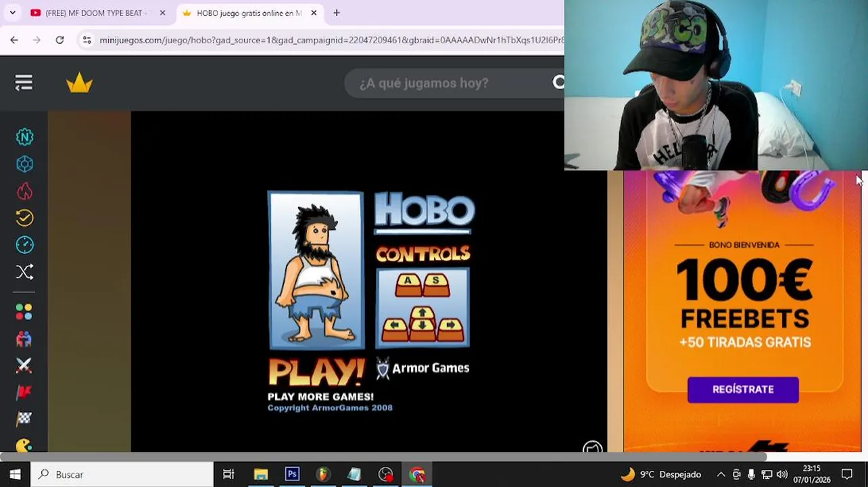Screen dimensions: 868x487
Task: Open FL Studio from the taskbar
Action: tap(323, 474)
